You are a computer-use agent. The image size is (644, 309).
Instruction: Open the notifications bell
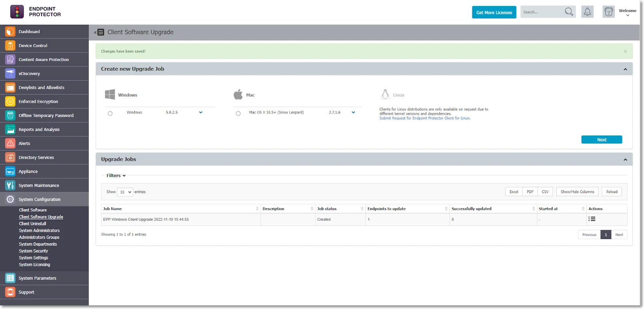click(x=587, y=12)
